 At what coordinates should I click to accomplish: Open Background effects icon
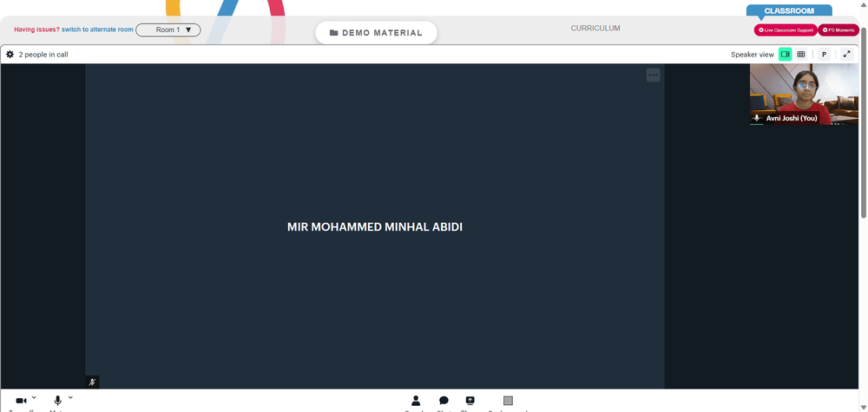tap(508, 401)
